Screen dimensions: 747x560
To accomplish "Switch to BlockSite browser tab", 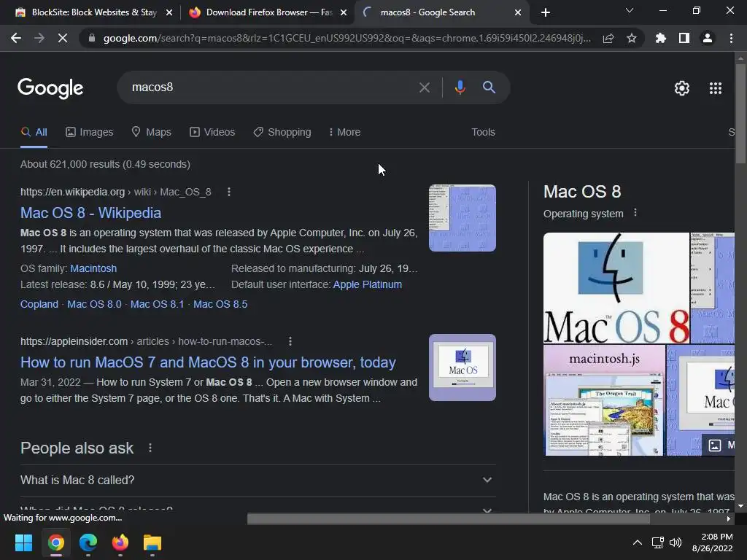I will pyautogui.click(x=86, y=12).
